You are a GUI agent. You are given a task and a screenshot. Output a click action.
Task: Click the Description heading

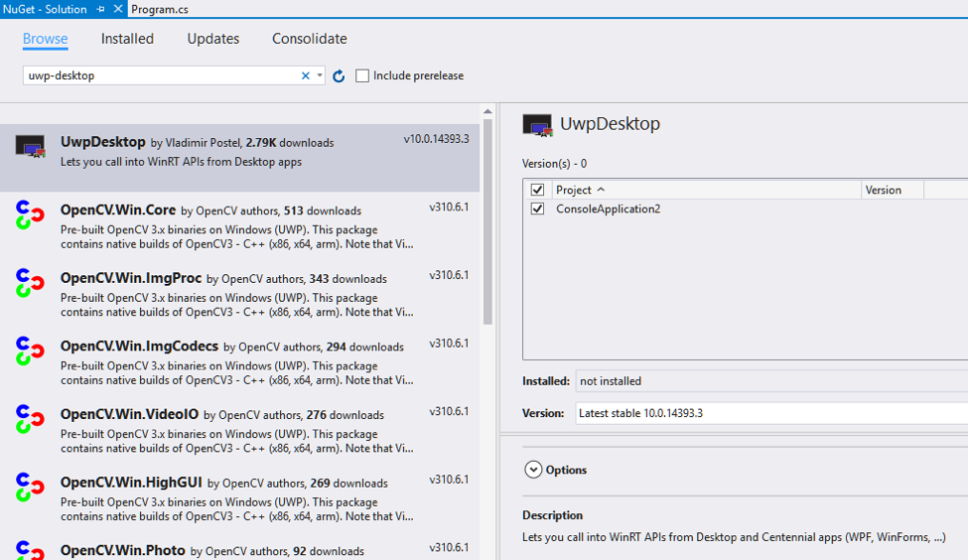click(x=553, y=515)
